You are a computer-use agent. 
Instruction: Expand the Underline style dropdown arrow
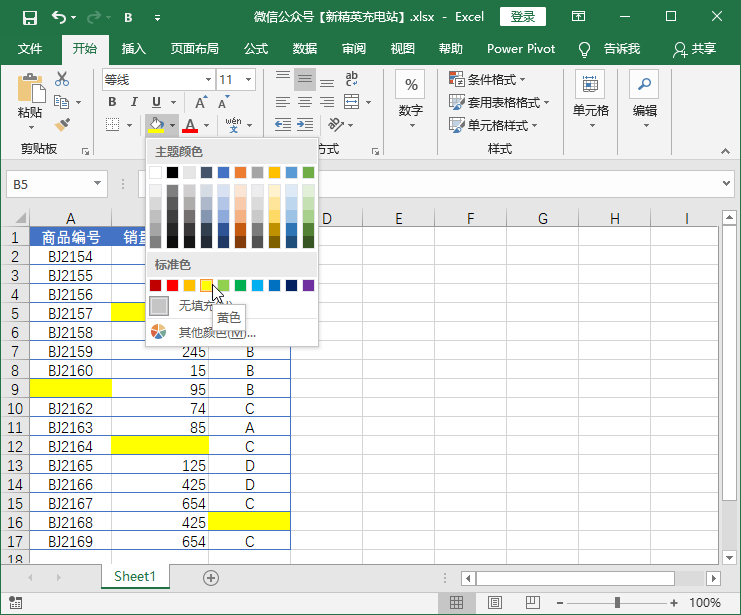coord(173,102)
